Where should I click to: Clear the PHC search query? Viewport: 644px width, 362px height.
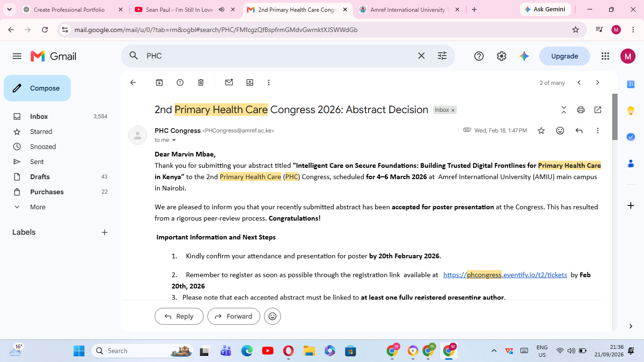tap(421, 56)
